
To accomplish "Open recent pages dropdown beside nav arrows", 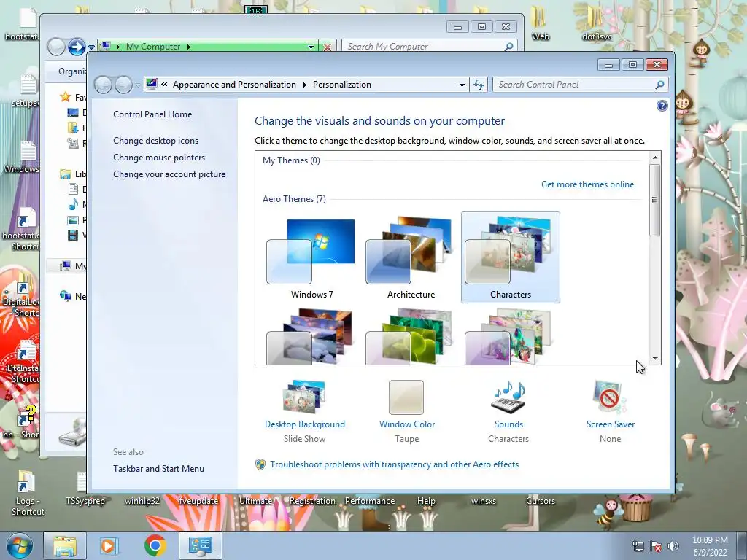I will point(138,85).
